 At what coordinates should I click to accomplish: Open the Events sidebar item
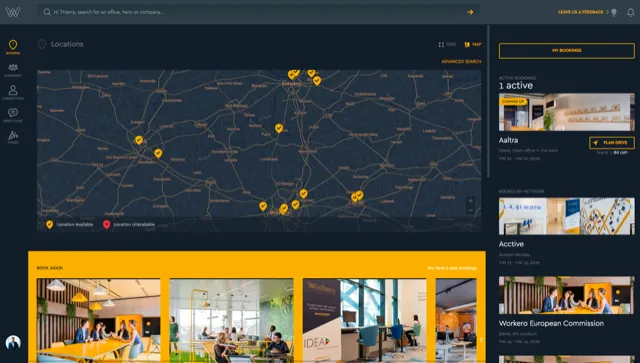point(13,137)
